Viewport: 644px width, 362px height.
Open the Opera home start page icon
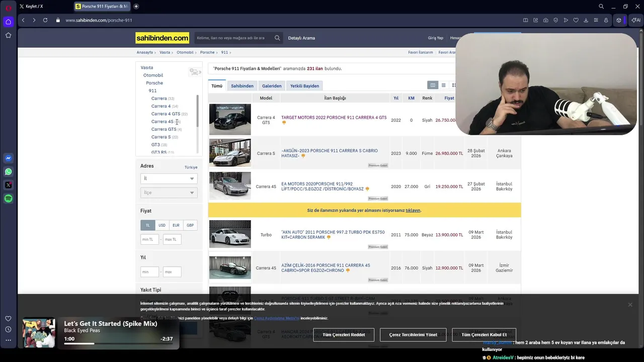[8, 22]
